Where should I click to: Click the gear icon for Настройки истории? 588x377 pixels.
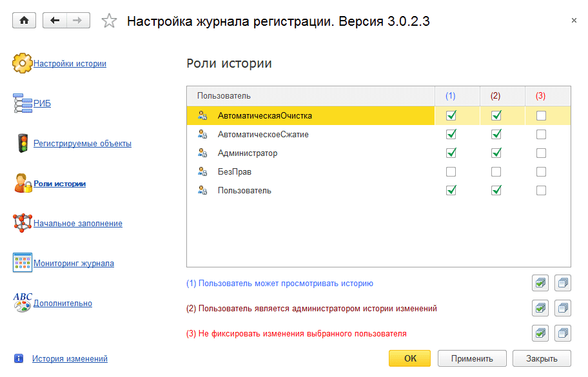[x=22, y=63]
